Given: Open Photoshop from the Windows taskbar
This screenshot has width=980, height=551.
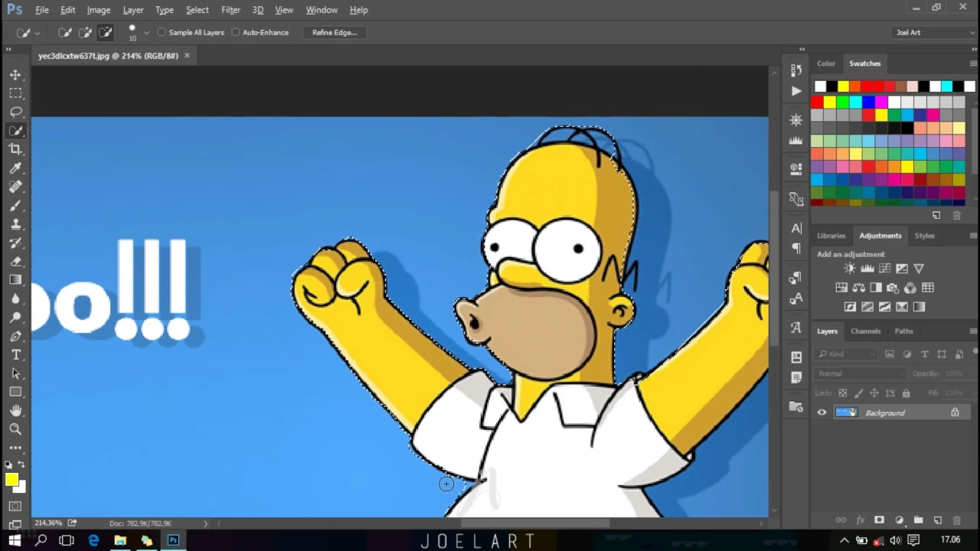Looking at the screenshot, I should [x=173, y=540].
